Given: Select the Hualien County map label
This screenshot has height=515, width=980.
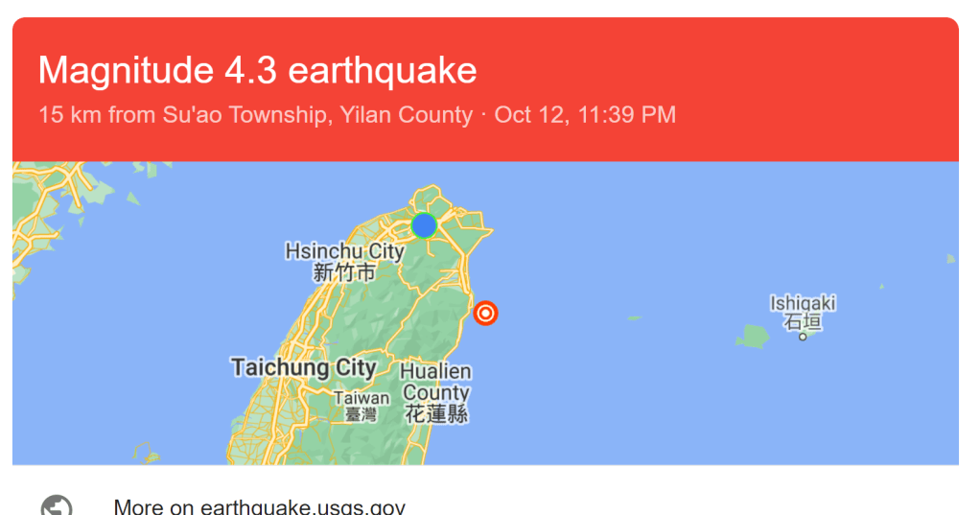Looking at the screenshot, I should pos(436,382).
